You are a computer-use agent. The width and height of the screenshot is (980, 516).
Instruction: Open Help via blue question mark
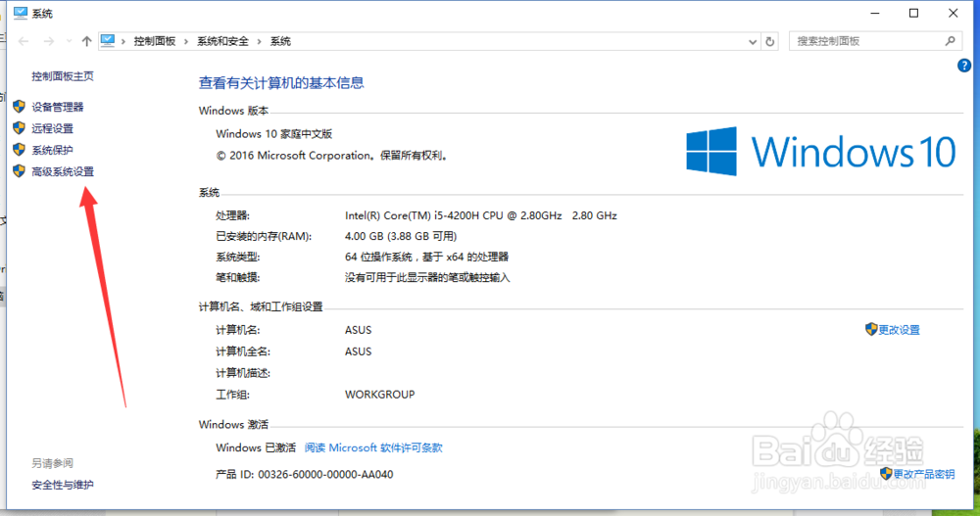(x=963, y=66)
